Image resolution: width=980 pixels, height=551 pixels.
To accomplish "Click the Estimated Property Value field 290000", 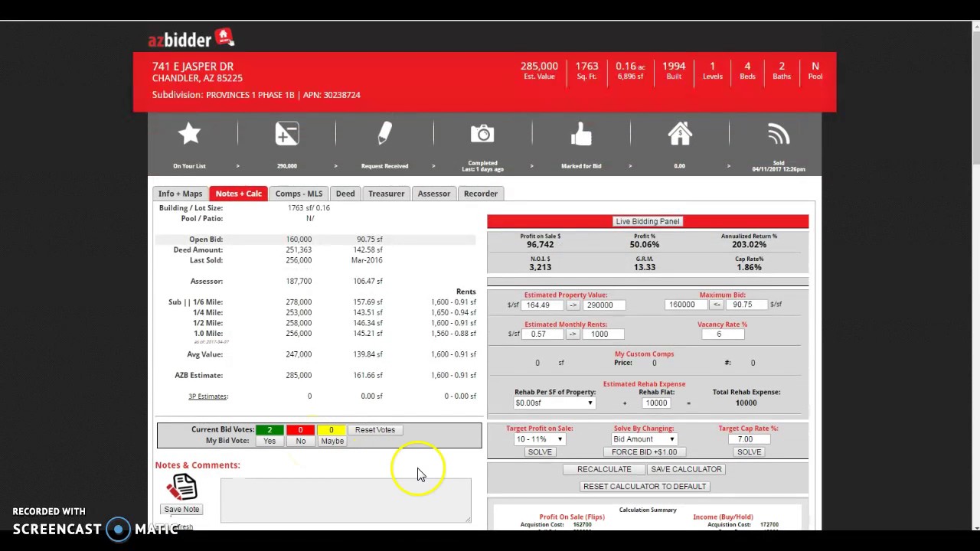I will point(604,305).
